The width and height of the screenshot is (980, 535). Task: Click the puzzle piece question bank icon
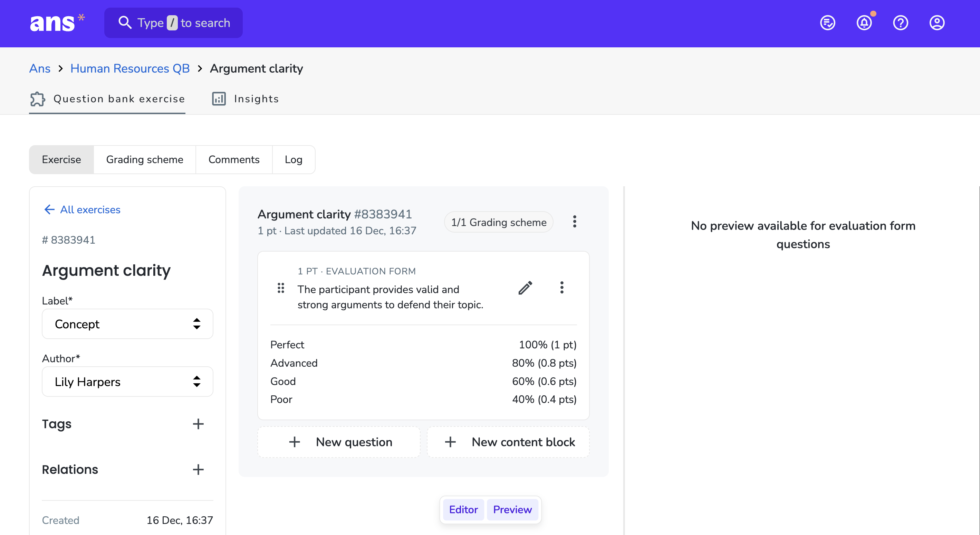click(x=38, y=99)
